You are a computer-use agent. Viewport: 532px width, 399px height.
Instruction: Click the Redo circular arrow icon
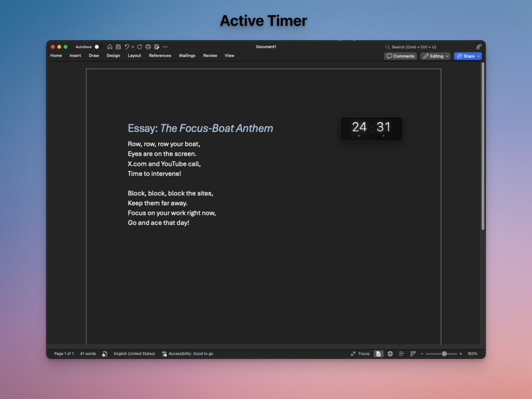pyautogui.click(x=139, y=47)
